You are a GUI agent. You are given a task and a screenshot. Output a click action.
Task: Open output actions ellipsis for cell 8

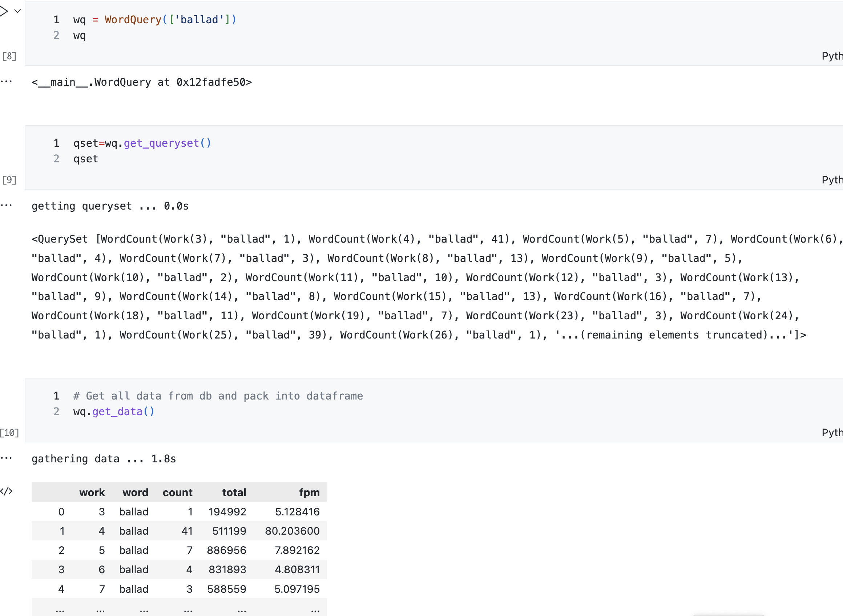(x=6, y=81)
